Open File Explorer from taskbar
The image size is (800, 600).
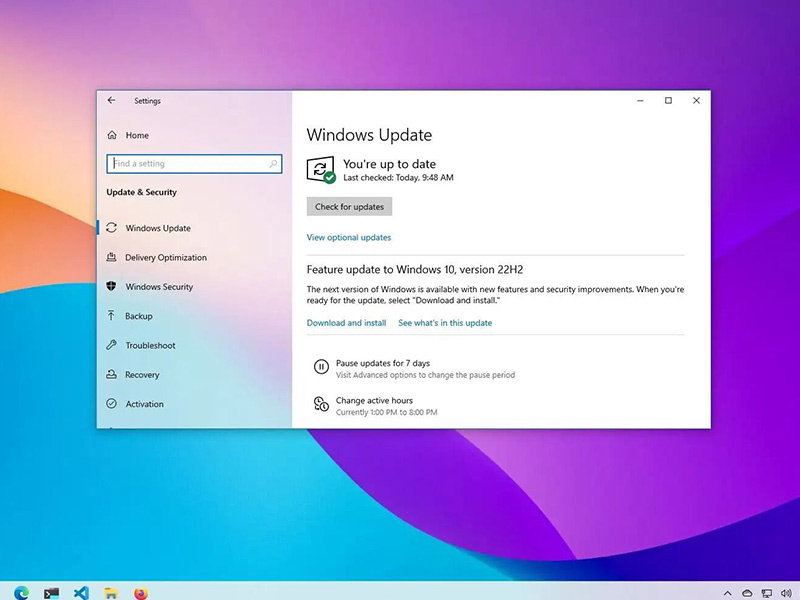pyautogui.click(x=111, y=593)
